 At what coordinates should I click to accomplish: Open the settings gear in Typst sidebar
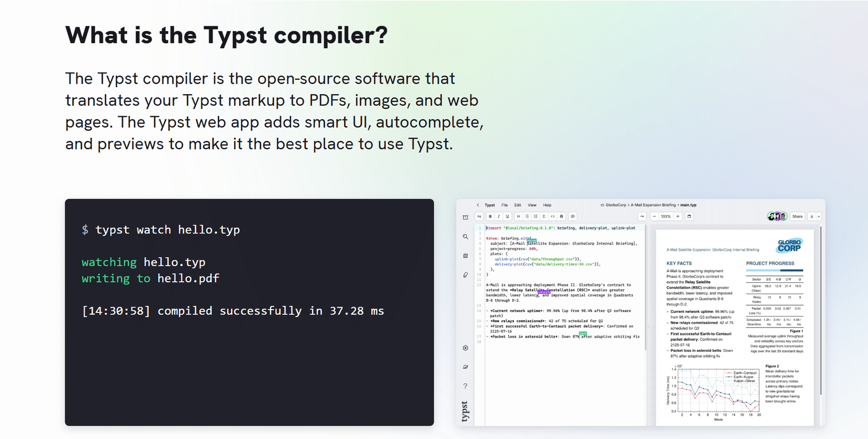coord(466,348)
